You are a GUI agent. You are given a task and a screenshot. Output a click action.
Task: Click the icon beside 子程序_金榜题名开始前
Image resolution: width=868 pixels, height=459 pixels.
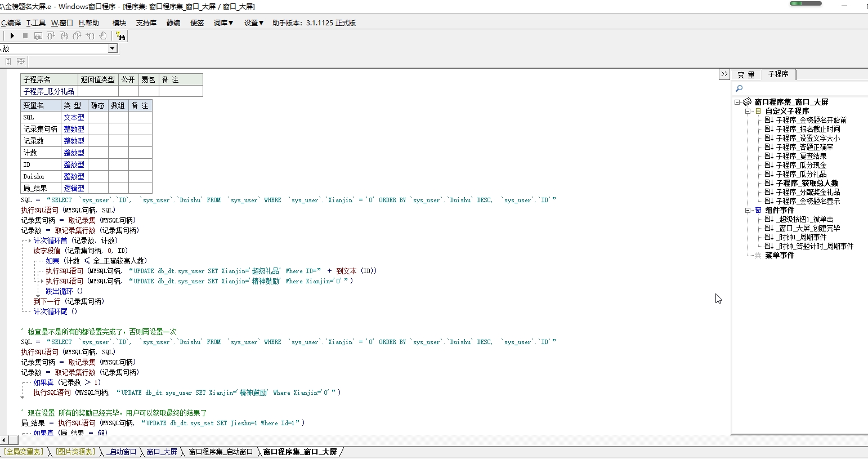click(769, 120)
